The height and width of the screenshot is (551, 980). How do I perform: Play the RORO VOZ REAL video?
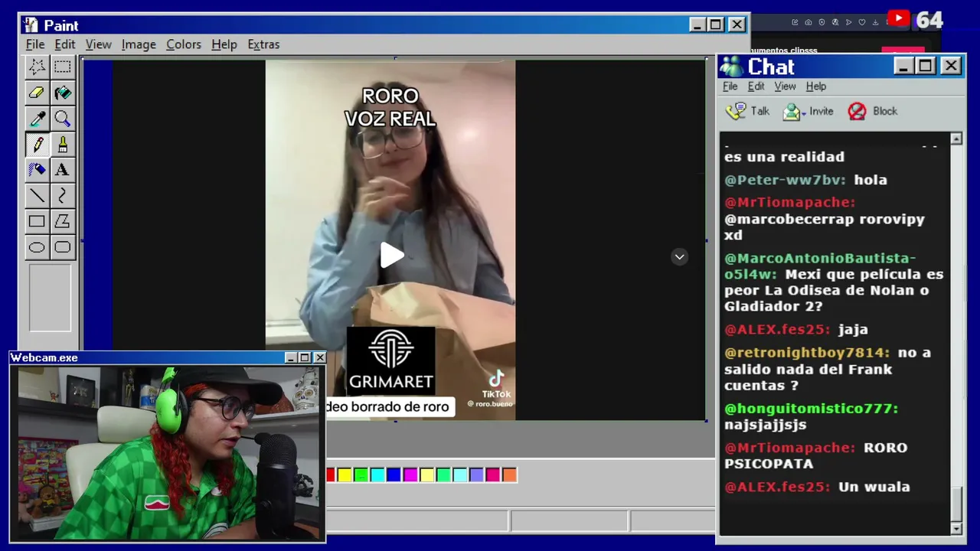point(391,256)
